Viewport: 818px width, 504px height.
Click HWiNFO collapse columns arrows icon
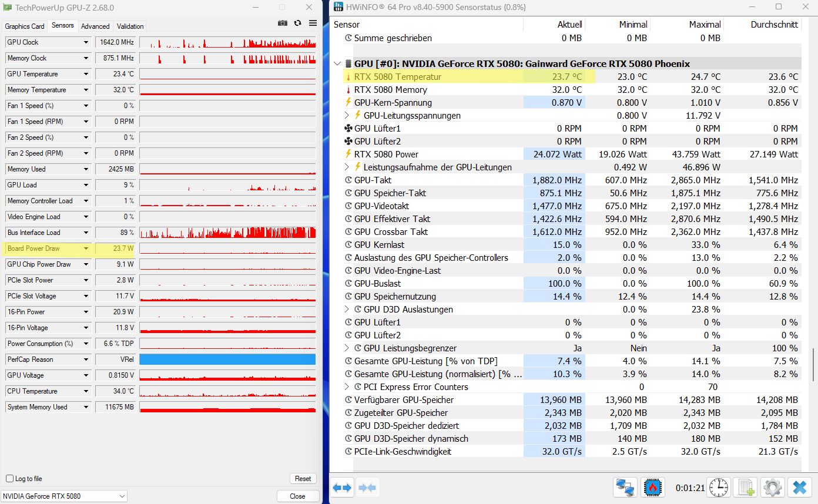tap(367, 488)
